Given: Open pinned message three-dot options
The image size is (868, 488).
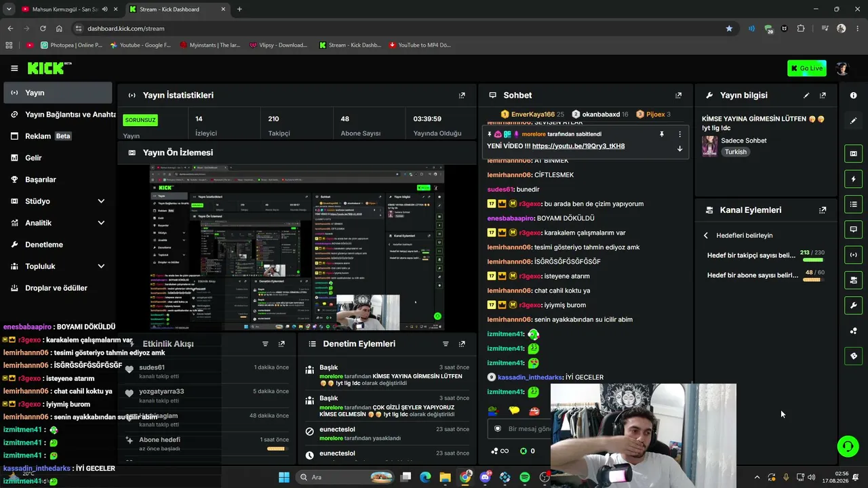Looking at the screenshot, I should coord(679,134).
